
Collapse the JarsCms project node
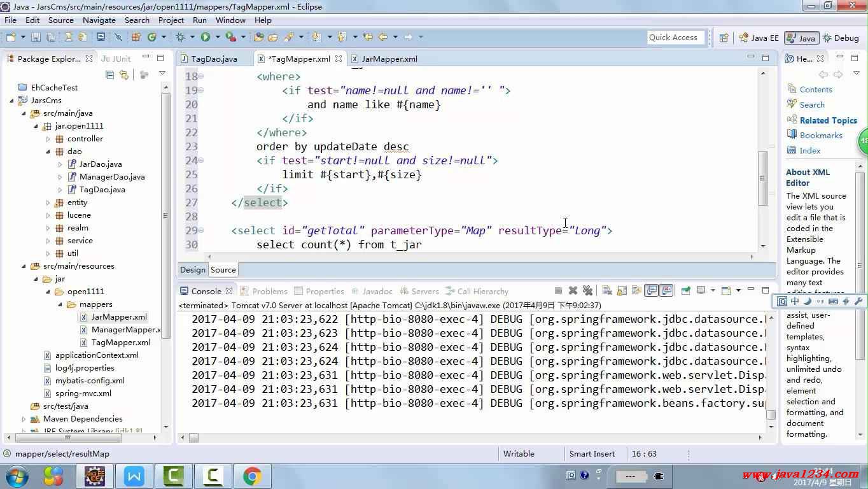[x=12, y=101]
